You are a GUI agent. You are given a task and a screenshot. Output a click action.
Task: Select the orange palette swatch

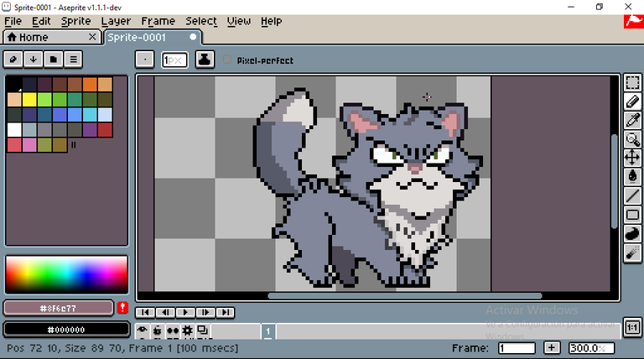pyautogui.click(x=90, y=84)
